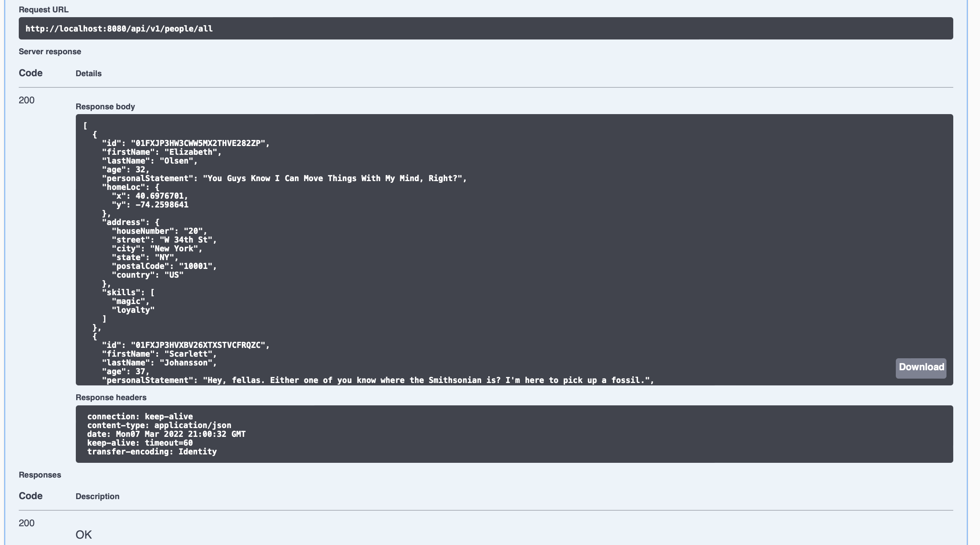Click the date header line in response headers
The height and width of the screenshot is (545, 980).
point(166,434)
